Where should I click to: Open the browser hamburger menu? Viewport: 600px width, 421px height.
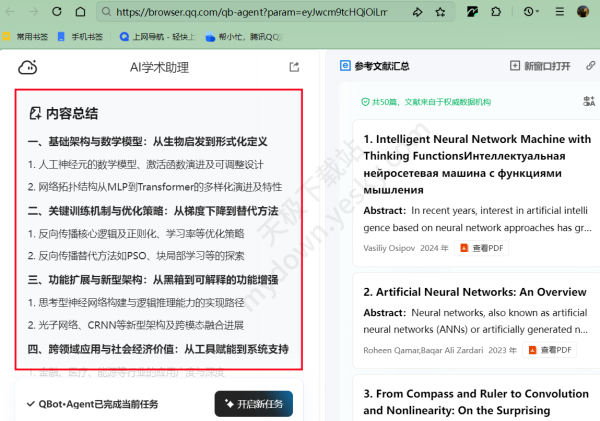[560, 12]
